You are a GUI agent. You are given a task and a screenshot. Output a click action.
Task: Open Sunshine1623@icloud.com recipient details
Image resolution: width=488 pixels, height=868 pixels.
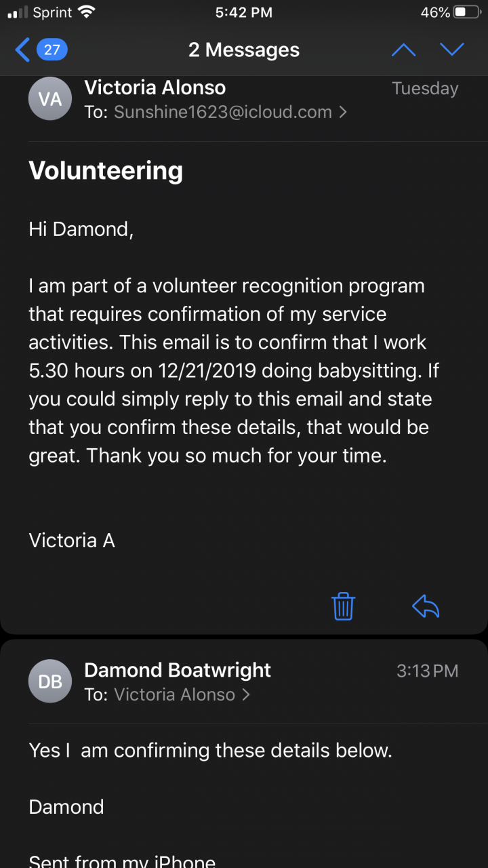tap(222, 112)
